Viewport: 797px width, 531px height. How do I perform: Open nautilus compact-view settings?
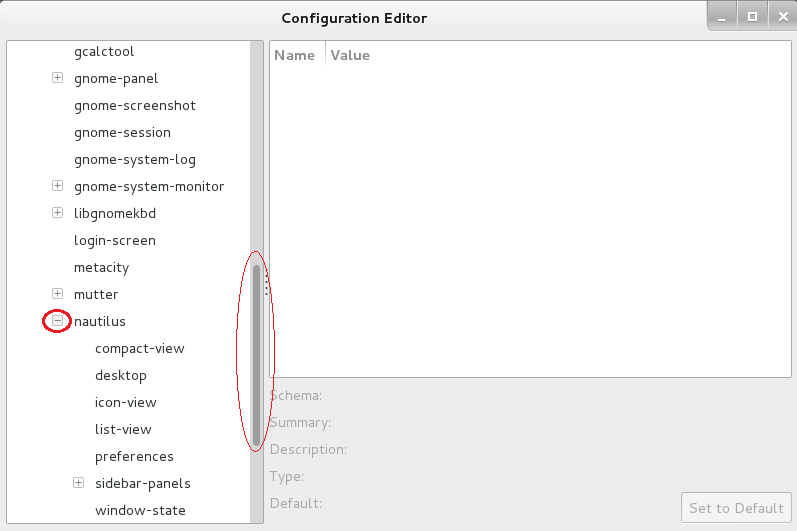tap(140, 349)
